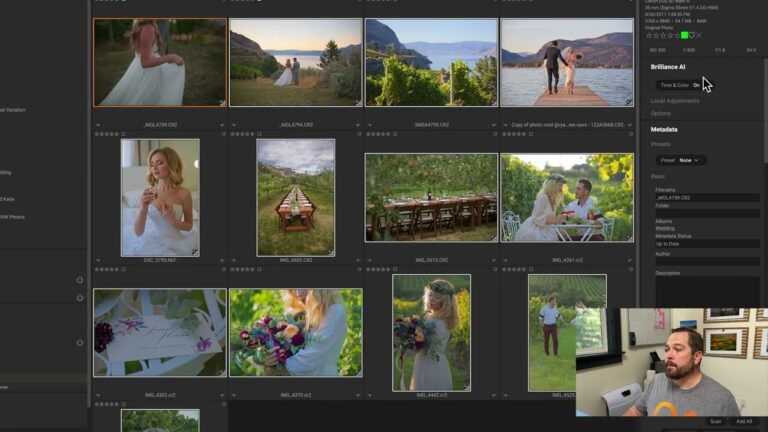Click the IMG_4261.cr2 filename label

tap(567, 261)
